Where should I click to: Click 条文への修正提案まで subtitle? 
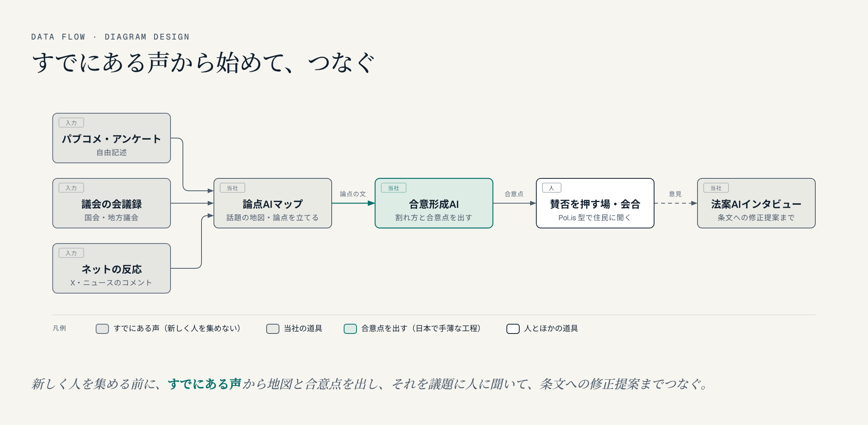pyautogui.click(x=756, y=218)
